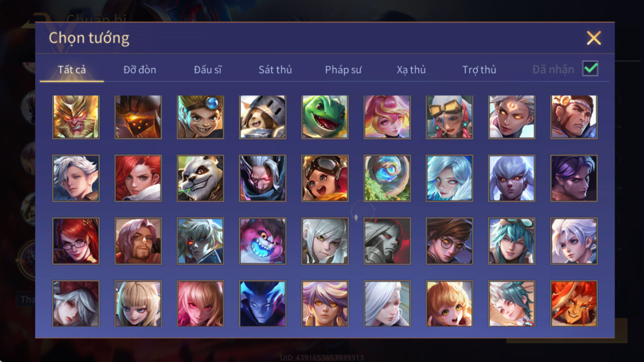Open the Trợ thủ tab
The image size is (644, 362).
(x=479, y=70)
